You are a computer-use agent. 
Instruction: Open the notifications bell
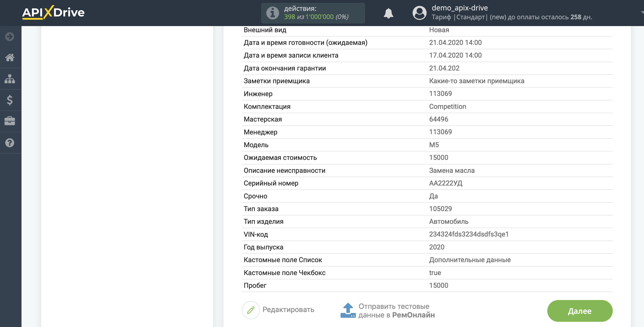coord(389,13)
